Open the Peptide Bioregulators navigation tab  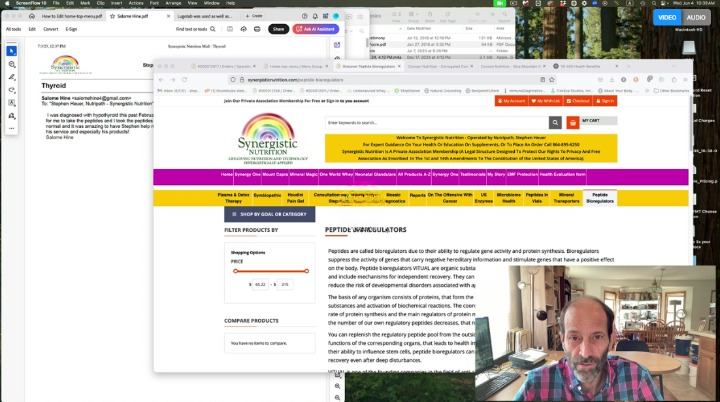(x=600, y=198)
